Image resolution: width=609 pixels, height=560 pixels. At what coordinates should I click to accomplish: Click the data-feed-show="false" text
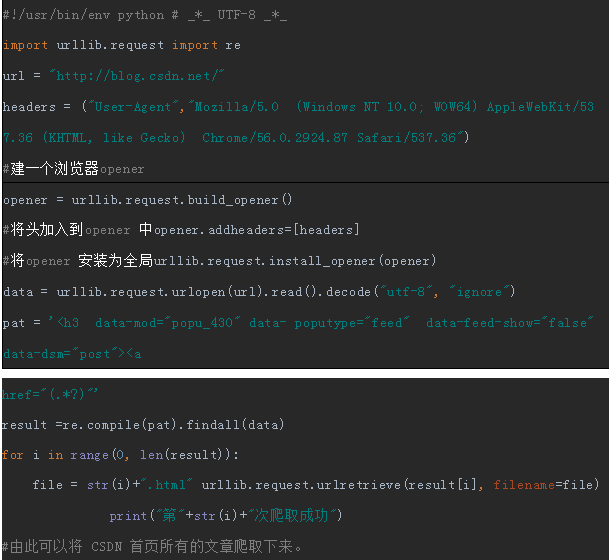click(510, 322)
